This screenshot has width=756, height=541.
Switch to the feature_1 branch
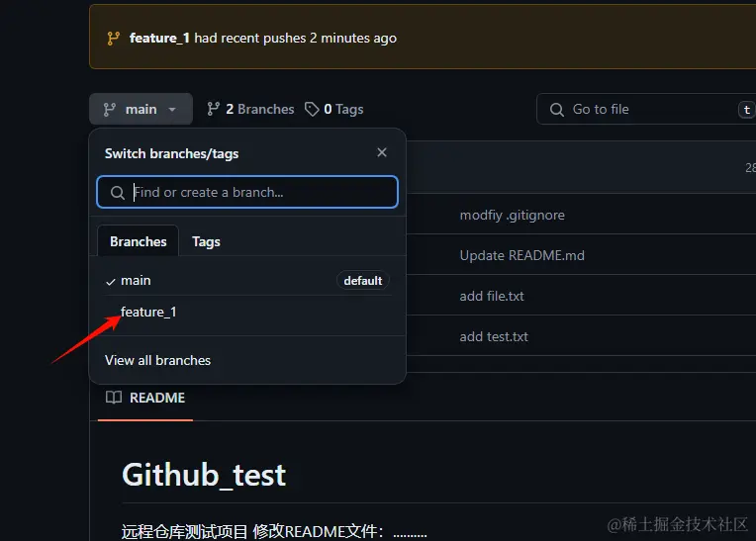coord(247,313)
